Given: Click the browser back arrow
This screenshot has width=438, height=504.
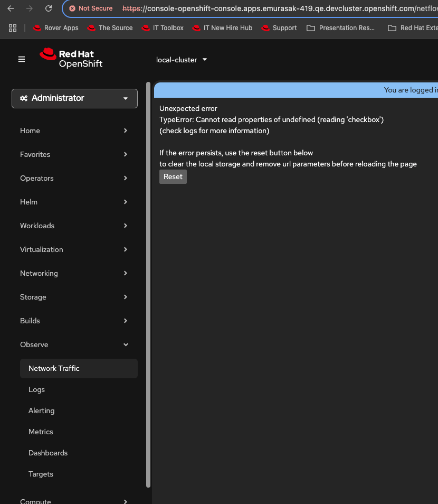Looking at the screenshot, I should pyautogui.click(x=11, y=8).
